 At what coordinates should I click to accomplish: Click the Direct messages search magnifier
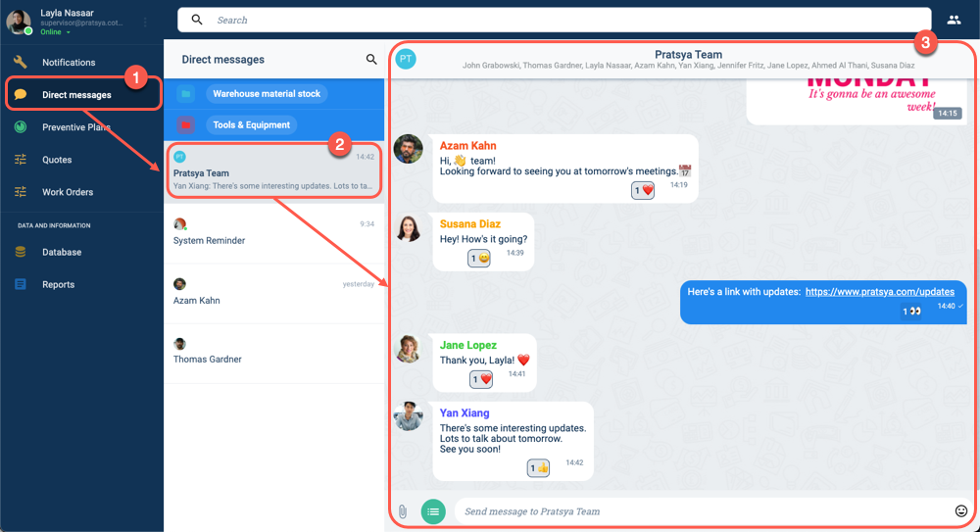pos(371,60)
